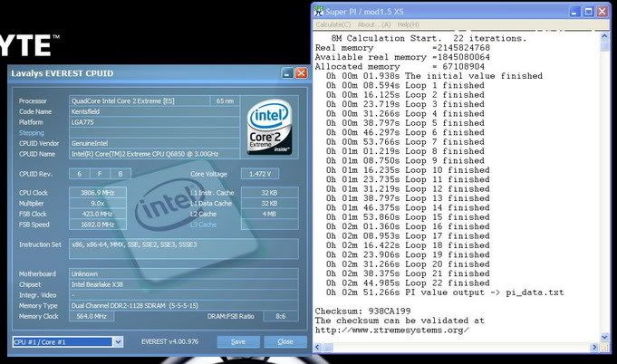Open the Calculate menu in Super PI
This screenshot has width=617, height=364.
333,24
